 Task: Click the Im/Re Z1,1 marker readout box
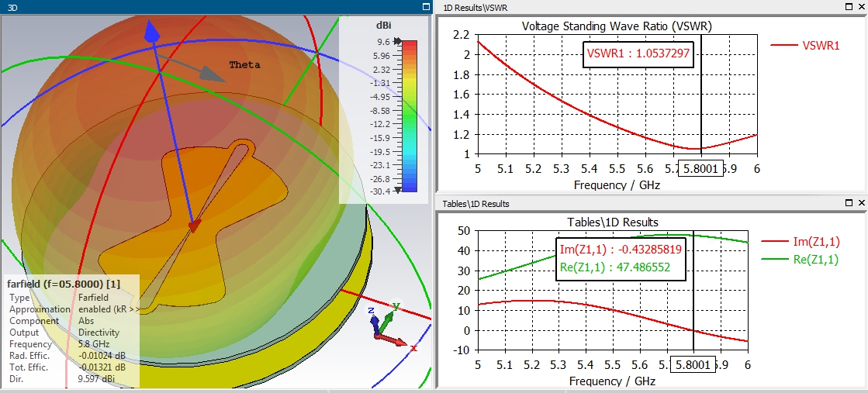(621, 259)
